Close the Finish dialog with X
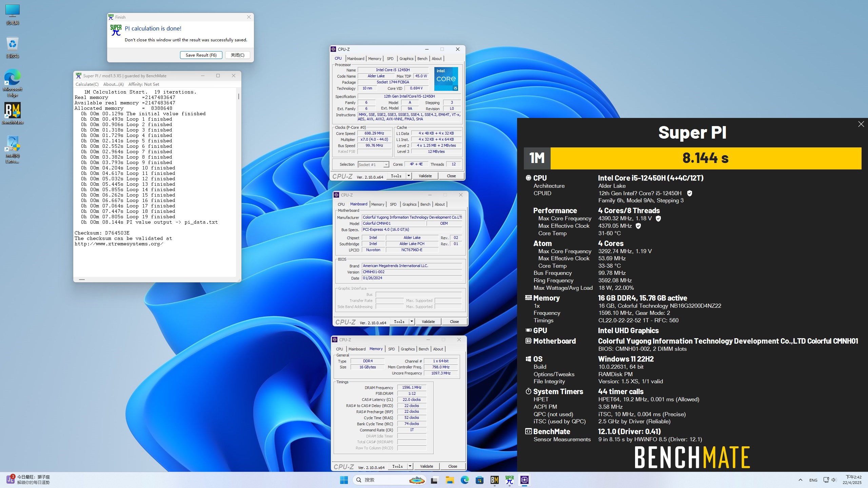Image resolution: width=868 pixels, height=488 pixels. 249,17
